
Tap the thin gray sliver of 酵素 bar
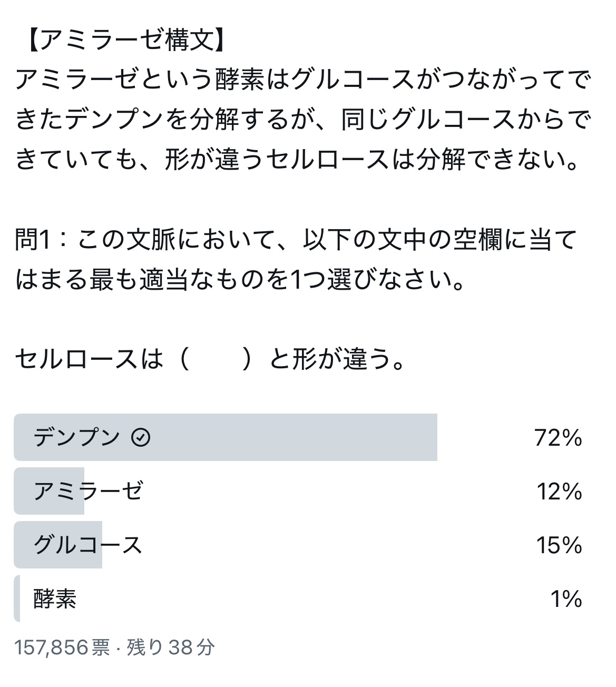pyautogui.click(x=17, y=598)
